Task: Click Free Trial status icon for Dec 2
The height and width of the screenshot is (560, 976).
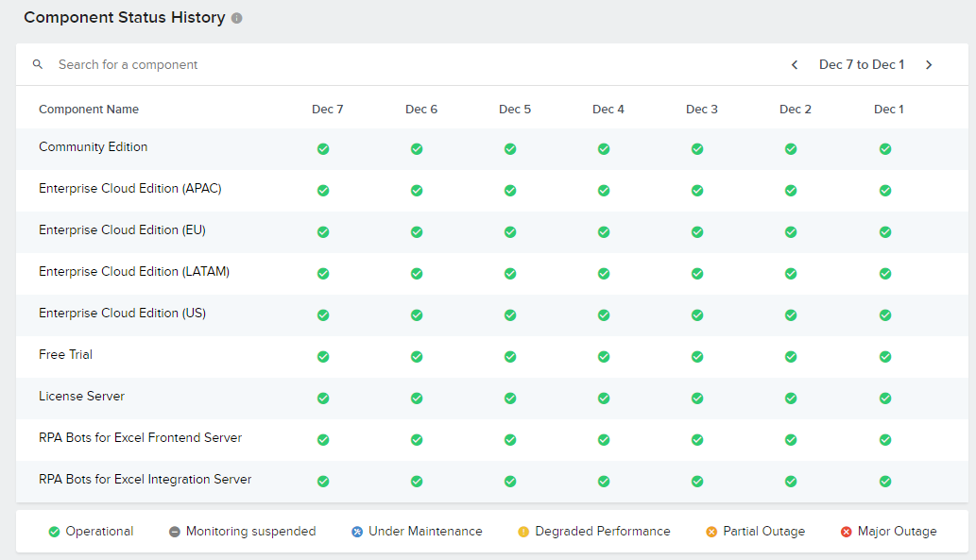Action: [x=791, y=357]
